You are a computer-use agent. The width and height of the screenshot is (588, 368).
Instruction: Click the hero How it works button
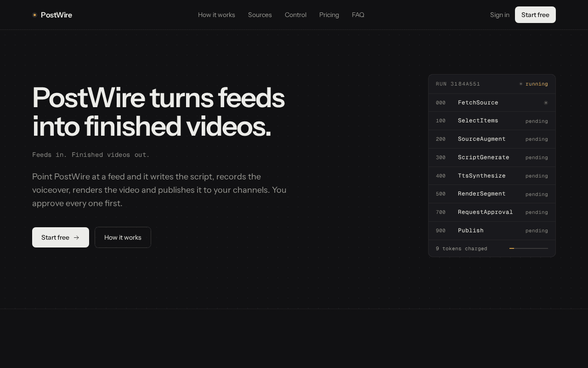pyautogui.click(x=123, y=237)
